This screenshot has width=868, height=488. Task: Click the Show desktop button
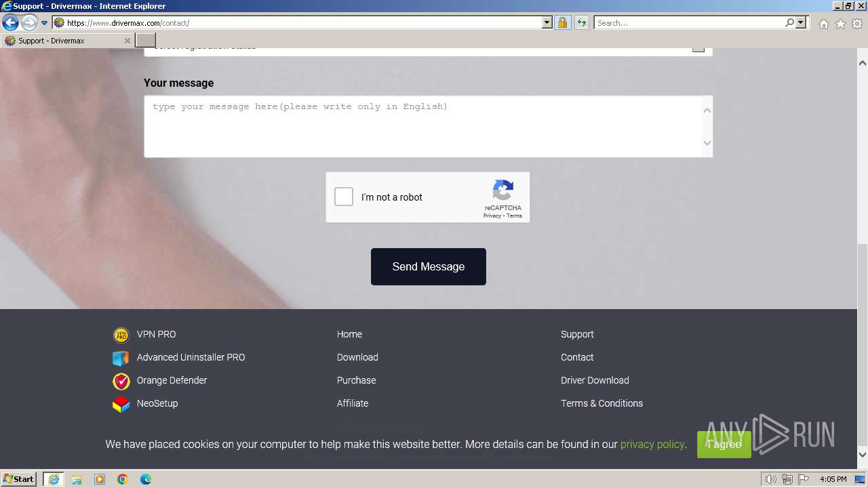pos(860,479)
